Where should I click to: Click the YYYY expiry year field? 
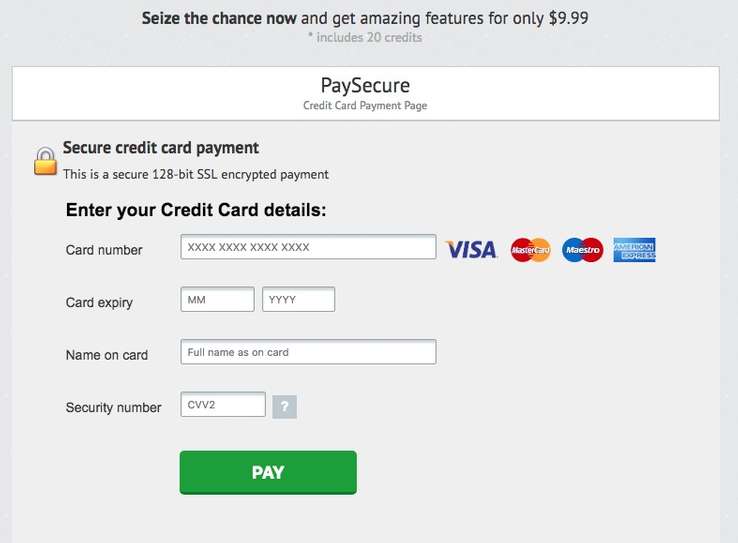click(298, 299)
